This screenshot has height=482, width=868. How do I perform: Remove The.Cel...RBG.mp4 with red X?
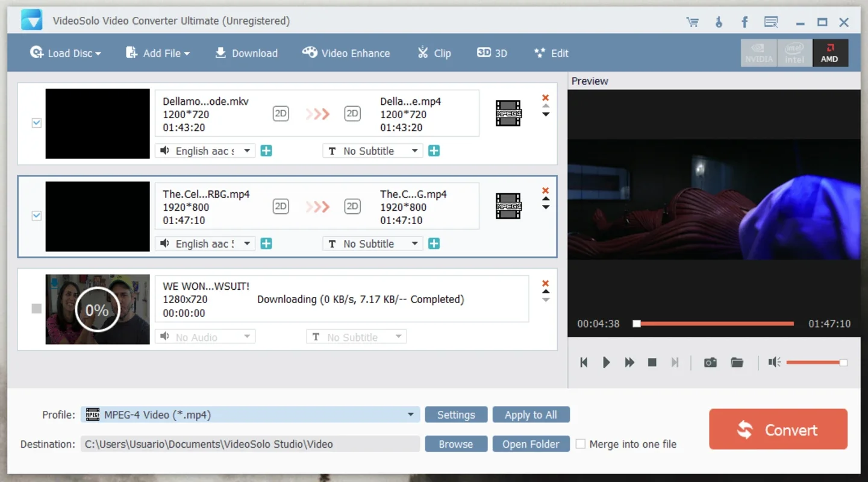(546, 190)
